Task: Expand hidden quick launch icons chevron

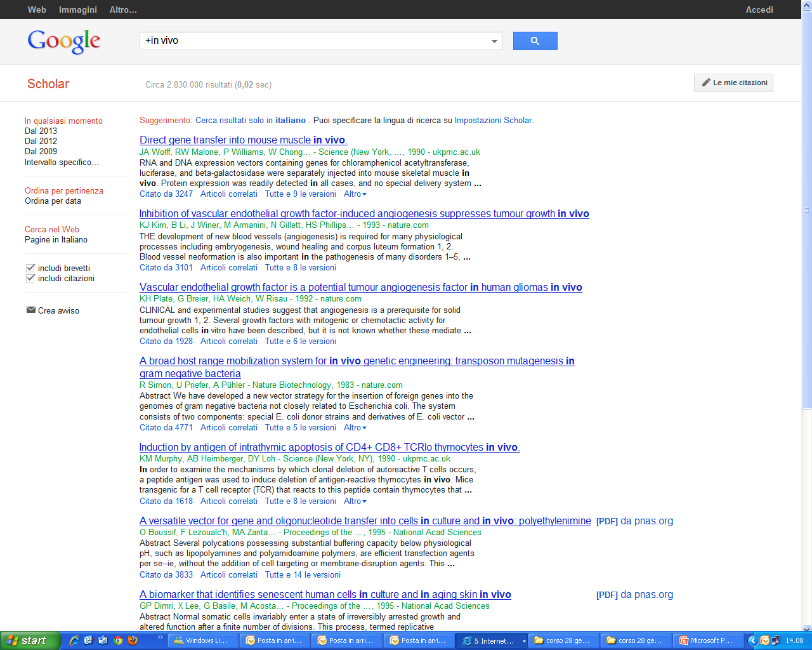Action: (160, 637)
